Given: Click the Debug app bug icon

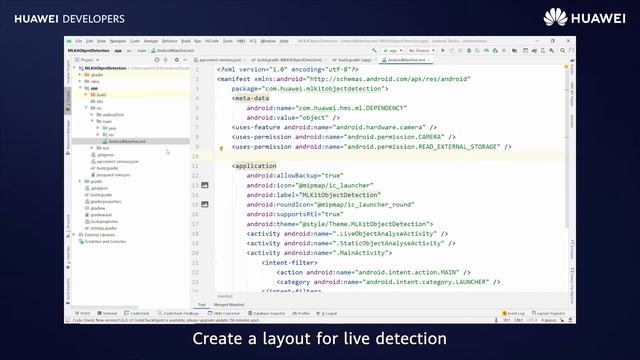Looking at the screenshot, I should tap(469, 51).
